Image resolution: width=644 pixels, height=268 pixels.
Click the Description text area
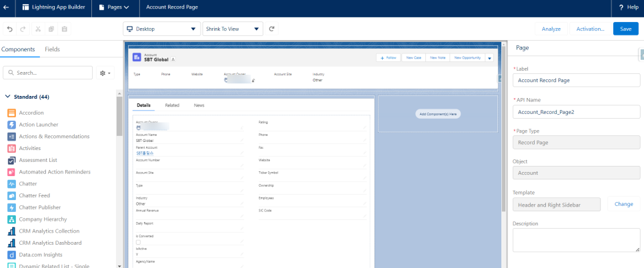(x=576, y=240)
